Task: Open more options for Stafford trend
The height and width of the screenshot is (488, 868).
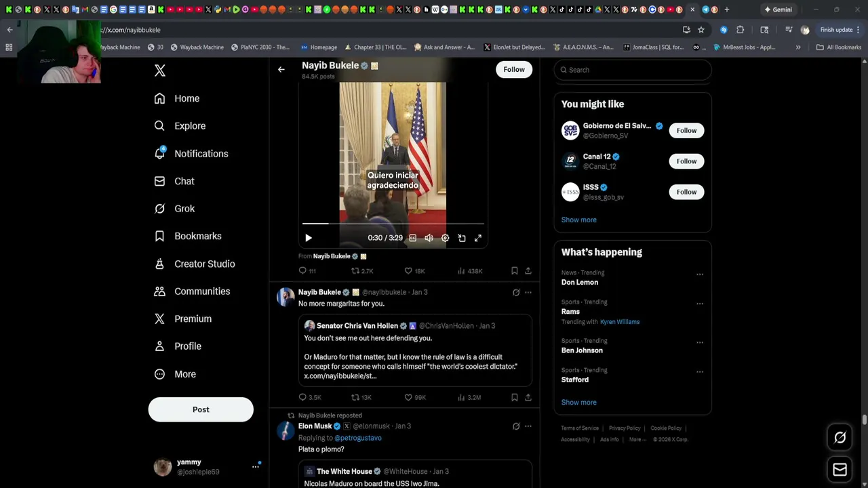Action: 700,372
